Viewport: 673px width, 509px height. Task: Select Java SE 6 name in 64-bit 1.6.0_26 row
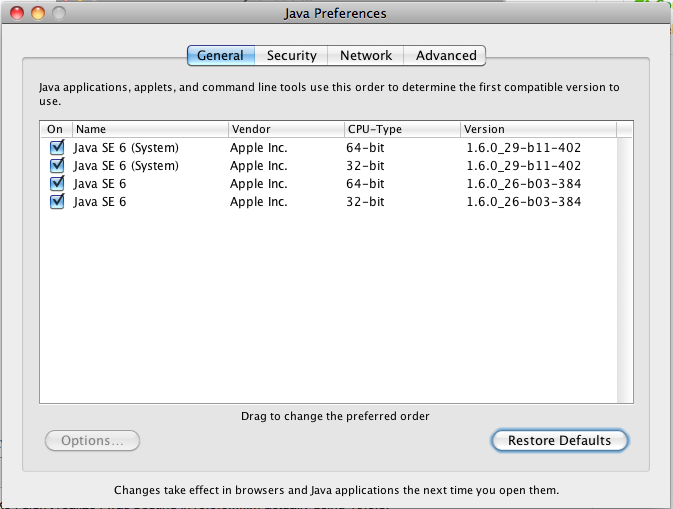pyautogui.click(x=100, y=184)
